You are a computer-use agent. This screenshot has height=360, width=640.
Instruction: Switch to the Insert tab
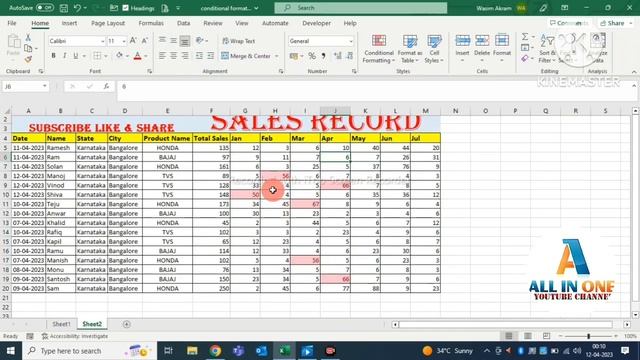click(69, 23)
